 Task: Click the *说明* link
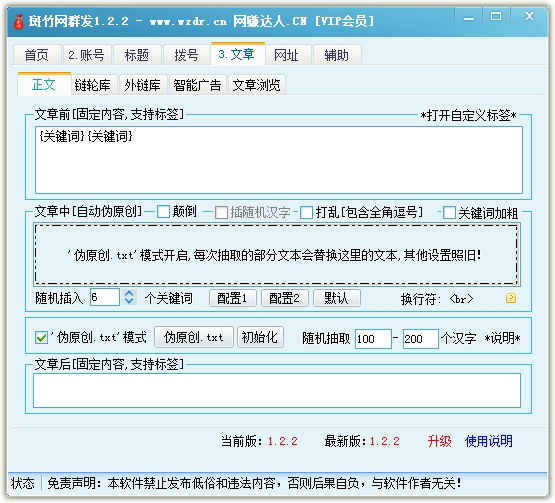[x=502, y=338]
